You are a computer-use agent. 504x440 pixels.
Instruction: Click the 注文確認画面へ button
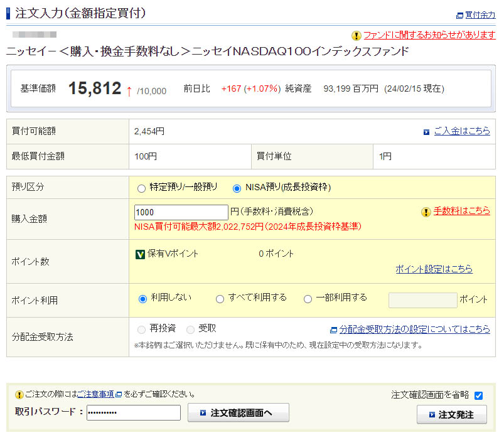click(x=238, y=413)
